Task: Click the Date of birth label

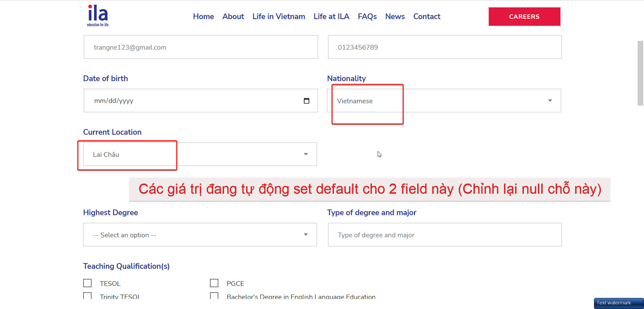Action: 105,78
